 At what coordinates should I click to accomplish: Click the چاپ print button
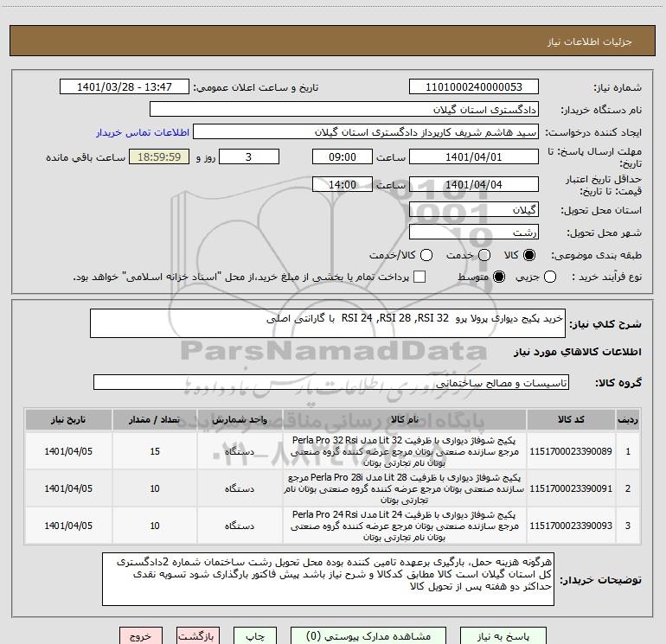[255, 636]
